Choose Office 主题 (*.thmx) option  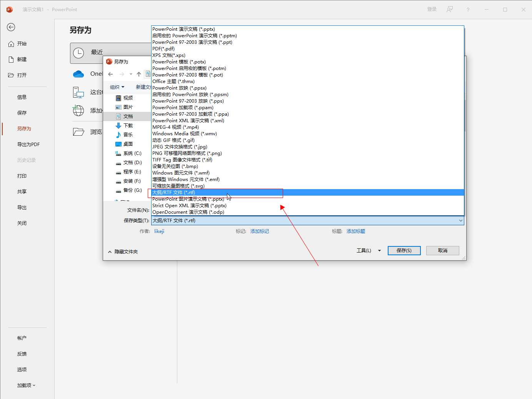[308, 81]
